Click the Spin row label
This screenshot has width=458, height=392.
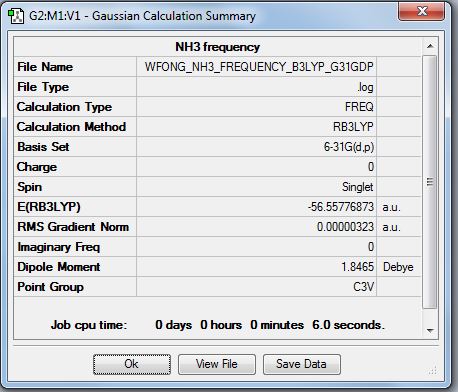point(30,187)
